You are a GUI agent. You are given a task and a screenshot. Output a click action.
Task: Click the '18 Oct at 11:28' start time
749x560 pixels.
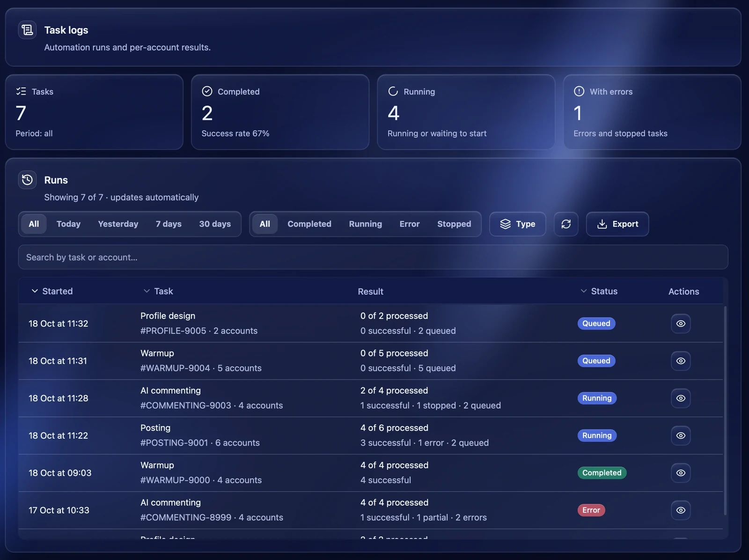click(59, 398)
